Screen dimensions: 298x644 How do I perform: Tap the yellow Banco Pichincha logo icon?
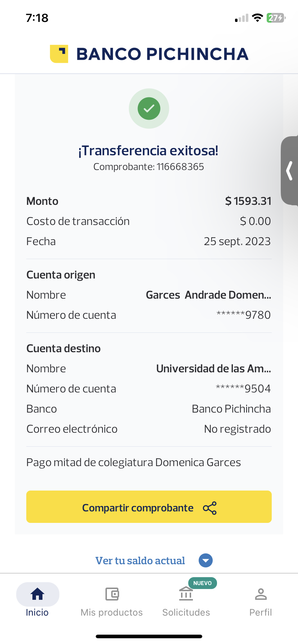point(59,54)
